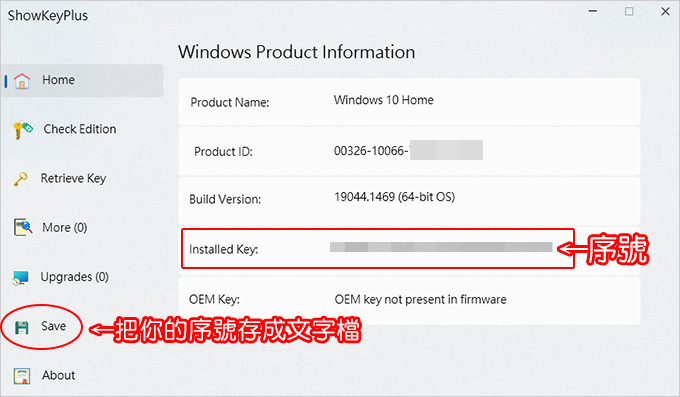Click the Retrieve Key golden key icon
The width and height of the screenshot is (680, 397).
pyautogui.click(x=20, y=179)
